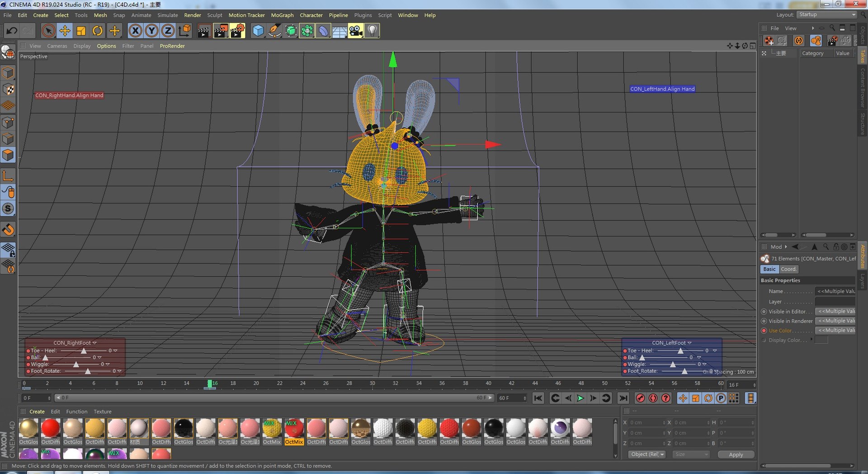Open the Size mode dropdown

point(691,454)
